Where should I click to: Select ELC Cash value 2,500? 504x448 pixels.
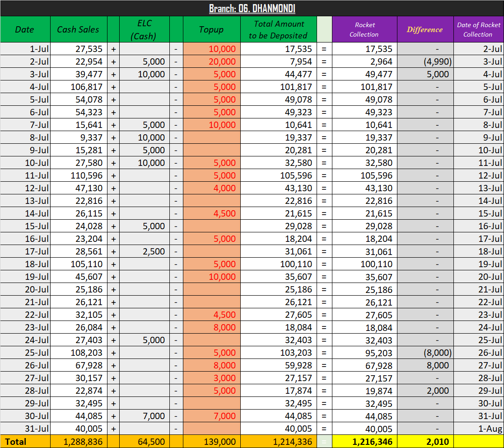click(x=144, y=251)
